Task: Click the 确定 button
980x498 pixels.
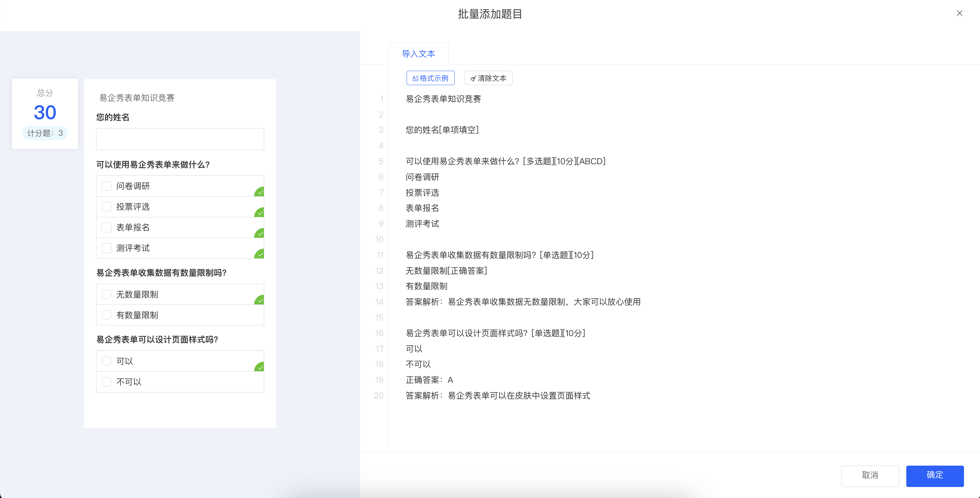Action: point(934,475)
